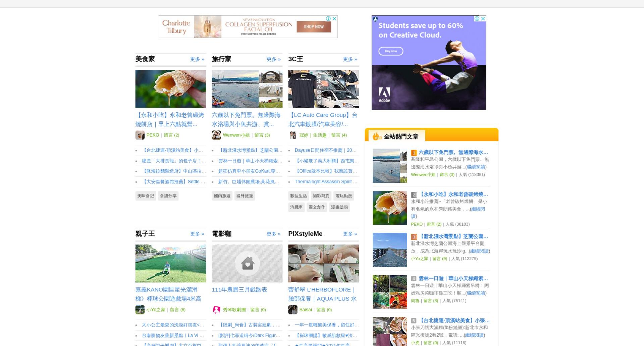Click 繼續閱讀 under hot article 雲林一日遊

[476, 293]
